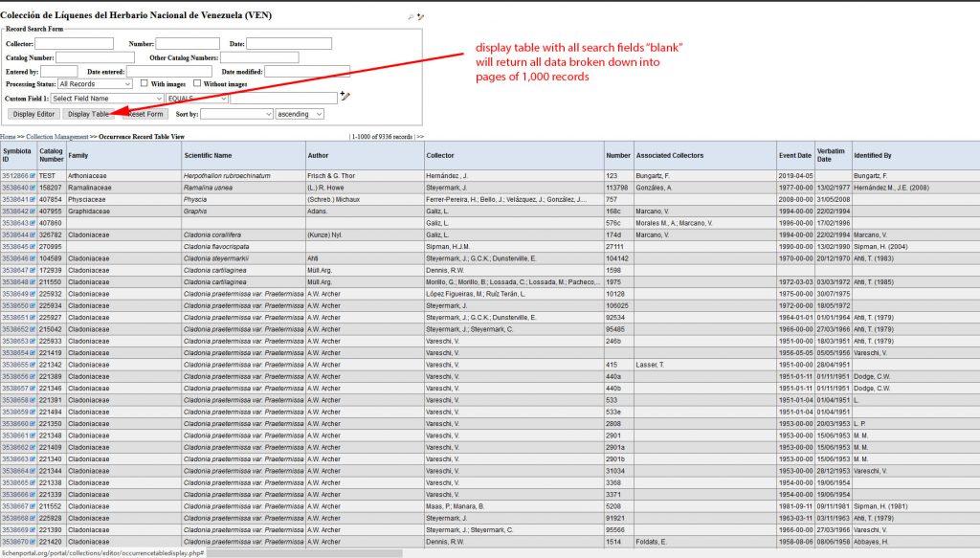Change the ascending sort order dropdown
The height and width of the screenshot is (558, 980).
300,114
